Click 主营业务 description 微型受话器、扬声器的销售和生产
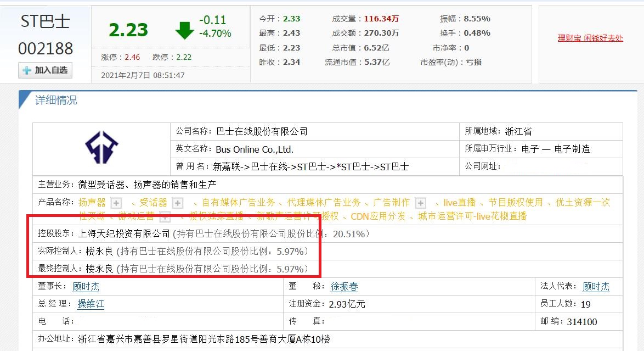 [148, 185]
